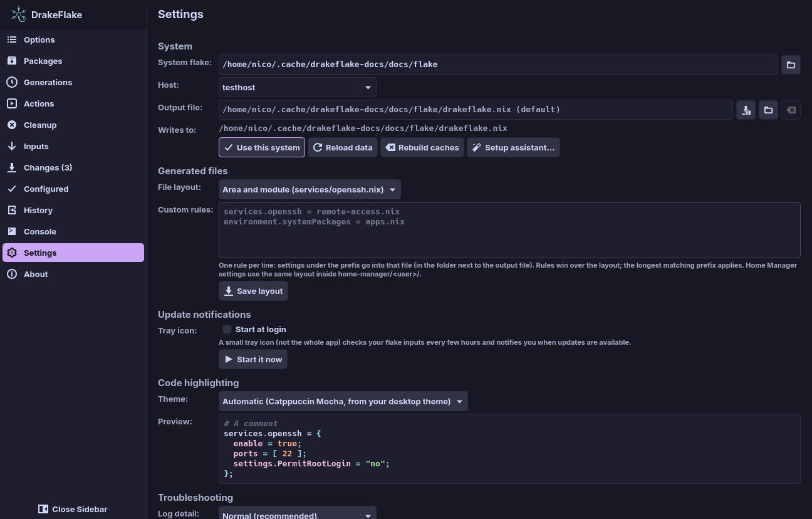Click the Cleanup icon in sidebar
This screenshot has width=812, height=519.
(12, 125)
